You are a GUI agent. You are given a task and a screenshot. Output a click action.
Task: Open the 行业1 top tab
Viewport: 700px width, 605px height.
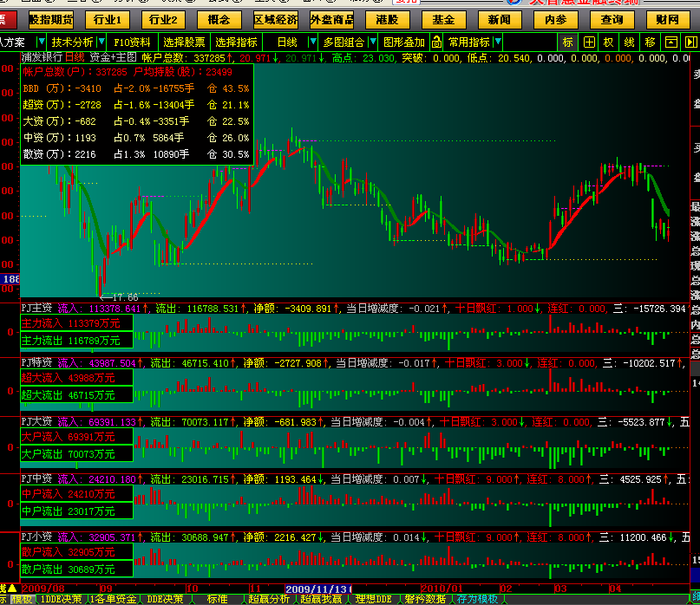tap(108, 20)
